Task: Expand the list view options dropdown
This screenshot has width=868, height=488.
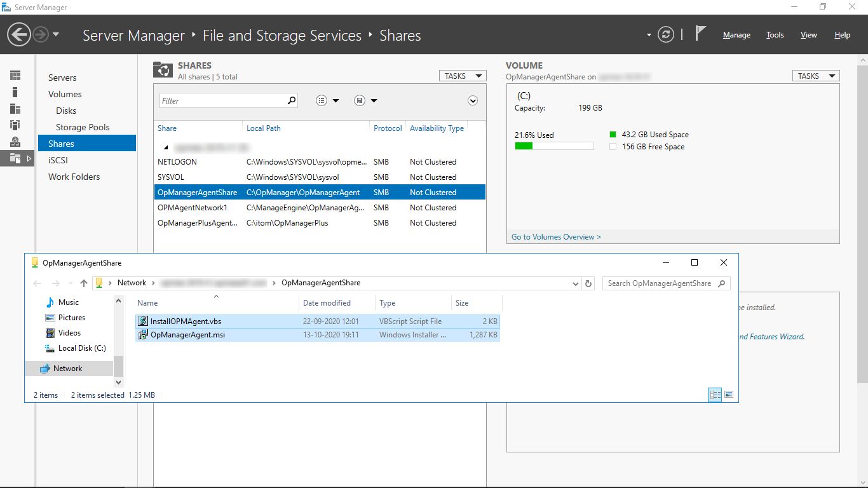Action: [328, 100]
